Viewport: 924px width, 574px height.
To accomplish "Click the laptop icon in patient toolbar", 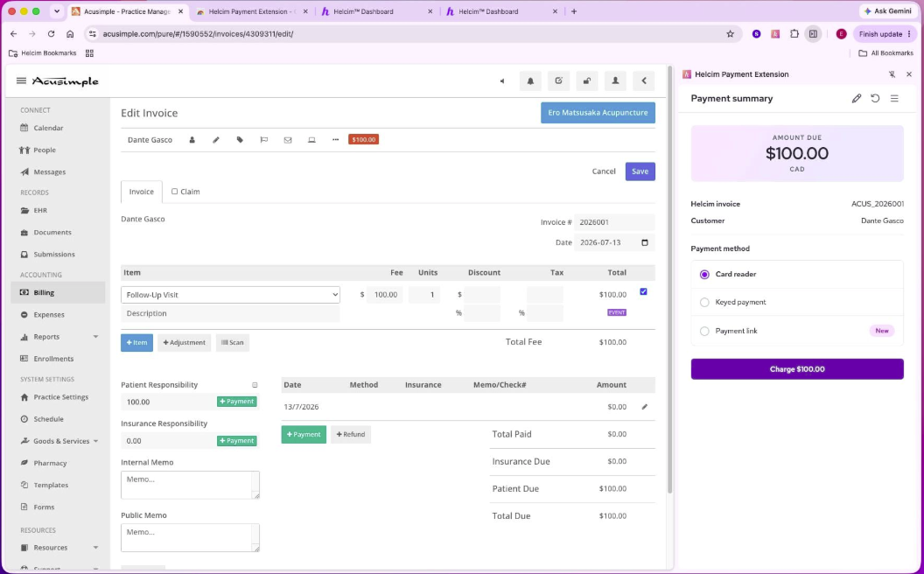I will pyautogui.click(x=311, y=140).
